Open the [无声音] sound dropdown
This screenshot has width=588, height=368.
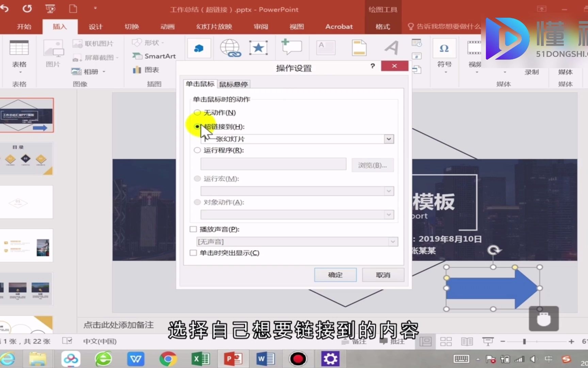(393, 242)
